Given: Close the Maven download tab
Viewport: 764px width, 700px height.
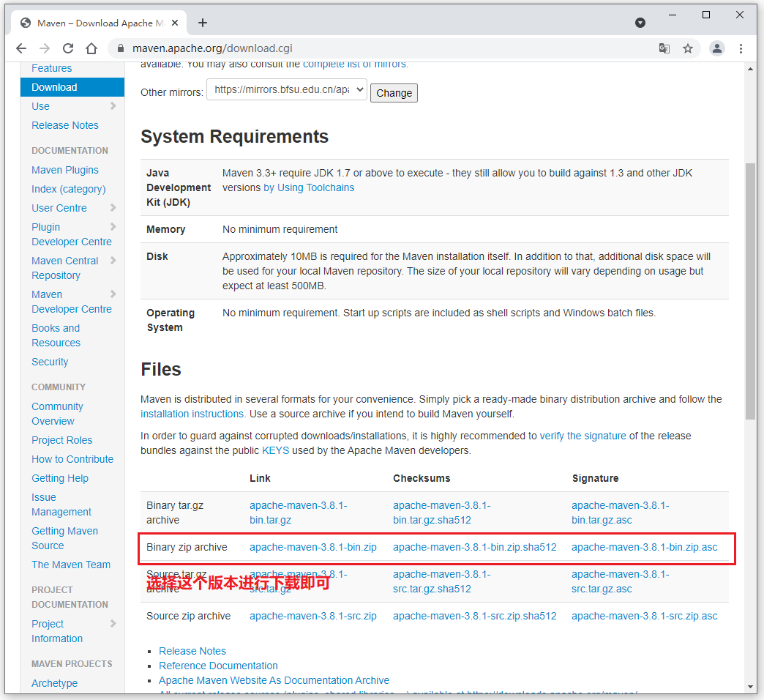Looking at the screenshot, I should 175,23.
